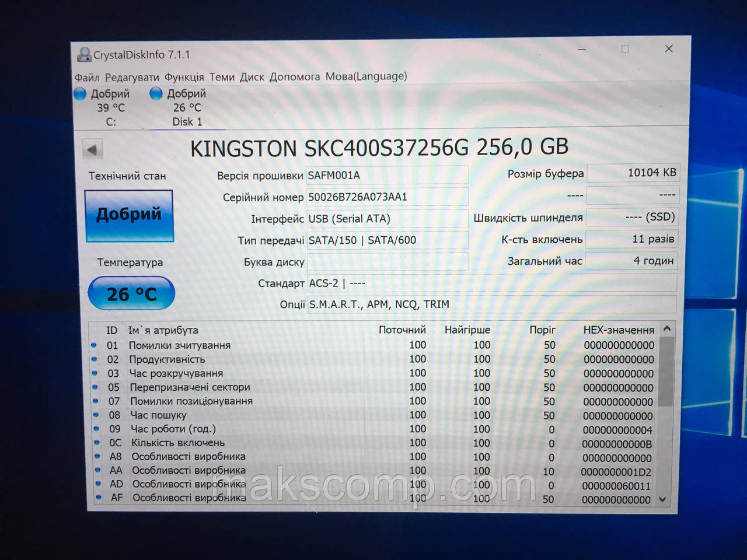The image size is (747, 560).
Task: Click the Поріг column header
Action: coord(542,330)
